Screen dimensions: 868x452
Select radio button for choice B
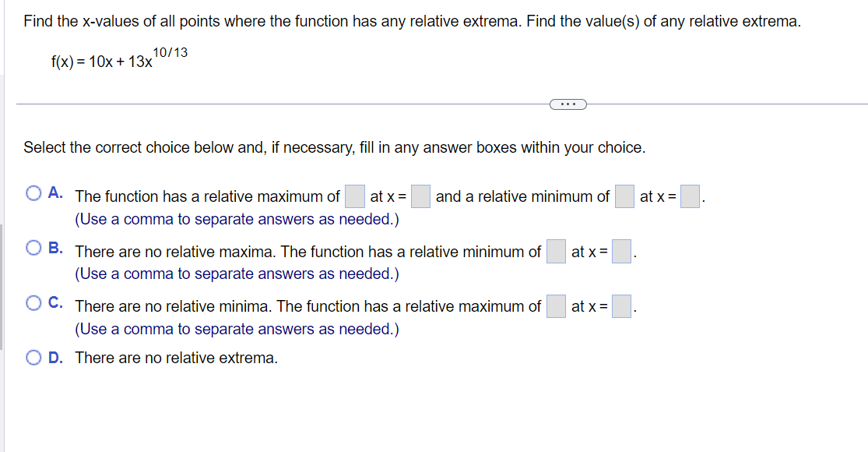click(x=33, y=246)
